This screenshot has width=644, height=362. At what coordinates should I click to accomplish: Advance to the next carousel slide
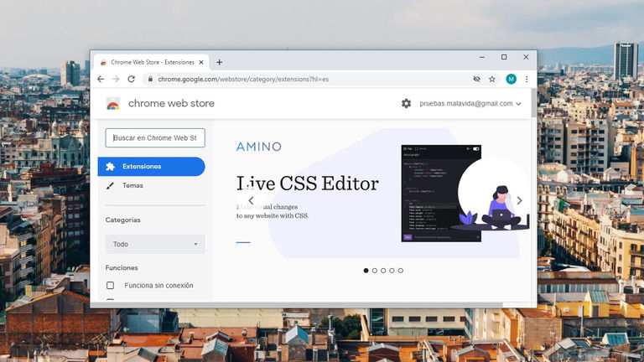pyautogui.click(x=519, y=200)
